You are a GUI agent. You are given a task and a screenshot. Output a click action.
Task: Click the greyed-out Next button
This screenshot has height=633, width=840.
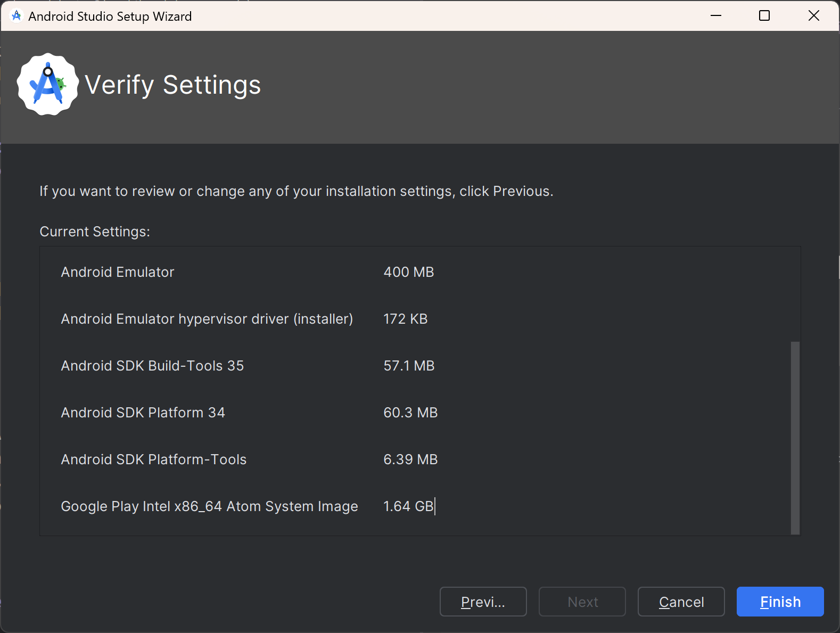(582, 602)
